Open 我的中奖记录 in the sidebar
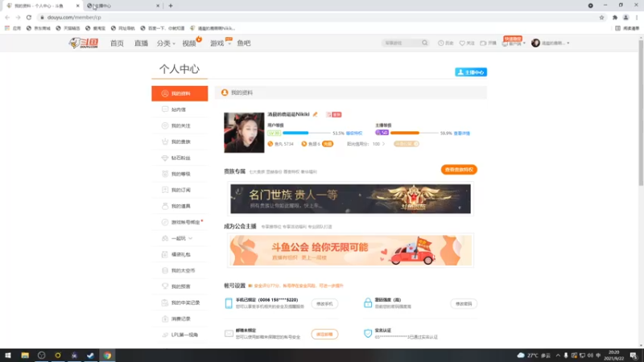This screenshot has width=644, height=362. [180, 302]
